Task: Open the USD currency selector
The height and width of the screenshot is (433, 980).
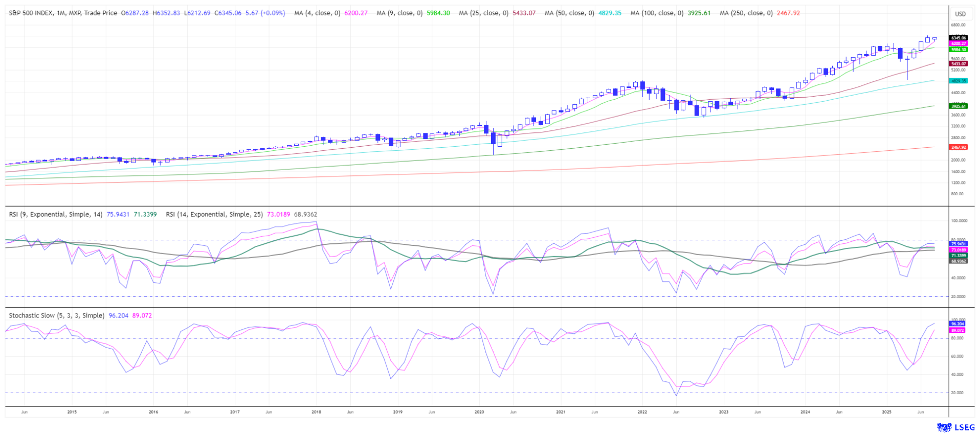Action: (960, 14)
